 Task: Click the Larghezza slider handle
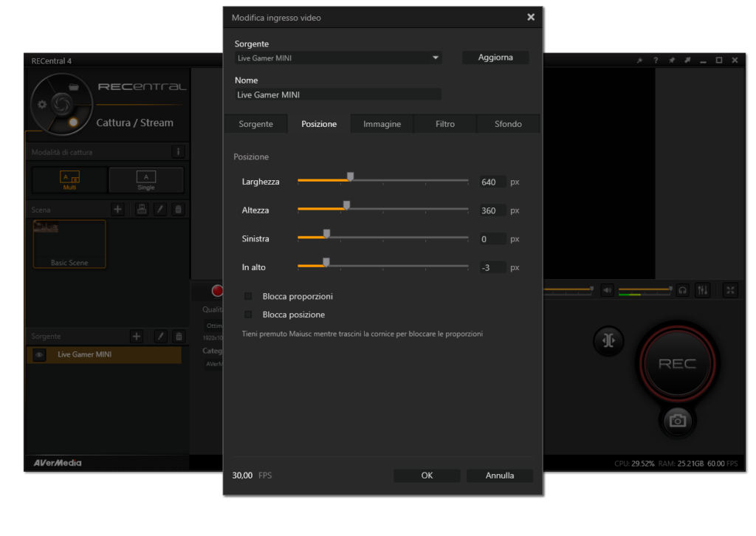coord(351,177)
